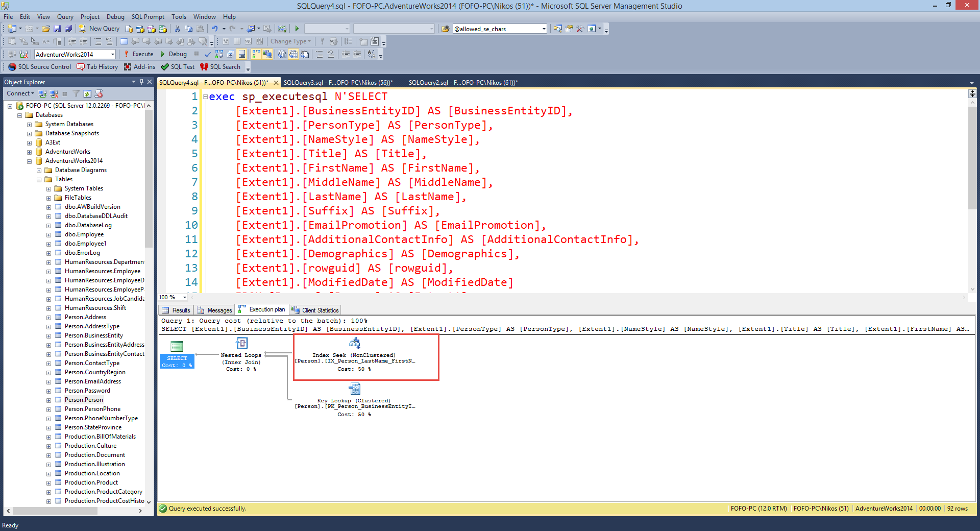Save the query with the floppy disk icon
Screen dimensions: 980x531
click(57, 29)
